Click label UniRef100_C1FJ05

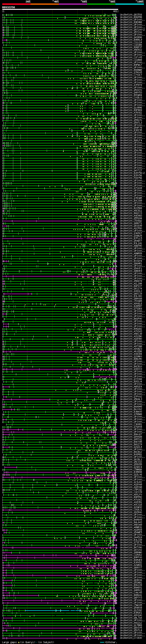(131, 57)
